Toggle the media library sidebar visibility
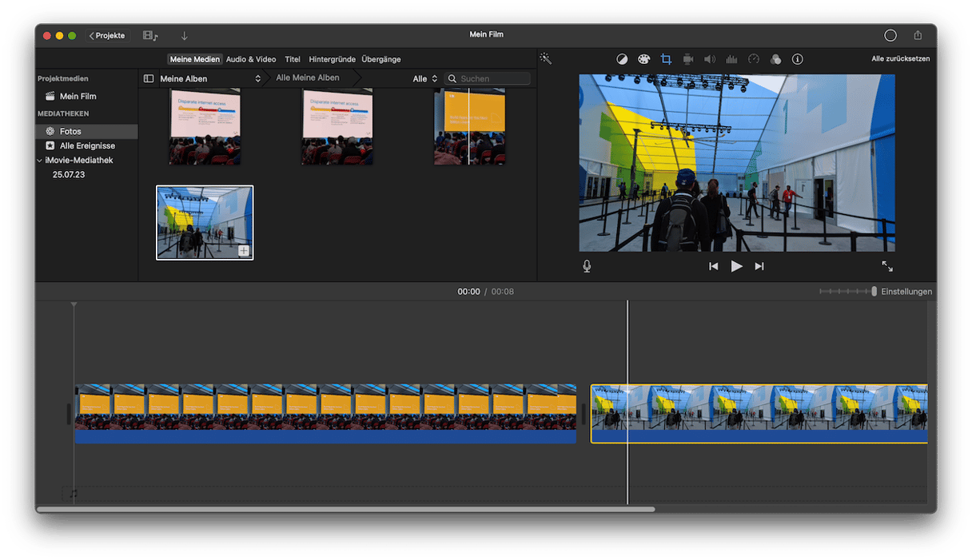The height and width of the screenshot is (560, 972). [148, 79]
